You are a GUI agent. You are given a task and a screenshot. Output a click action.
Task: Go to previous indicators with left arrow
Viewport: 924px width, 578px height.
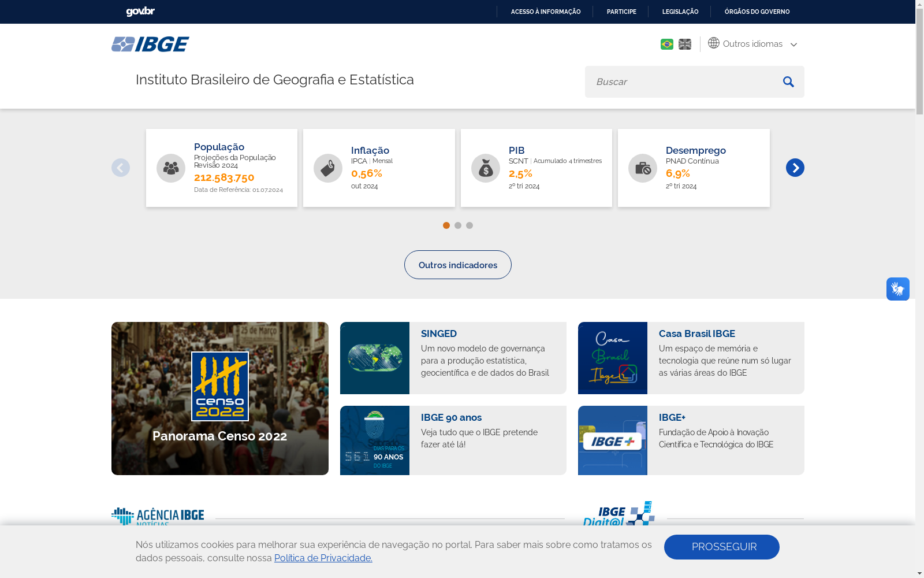(121, 168)
